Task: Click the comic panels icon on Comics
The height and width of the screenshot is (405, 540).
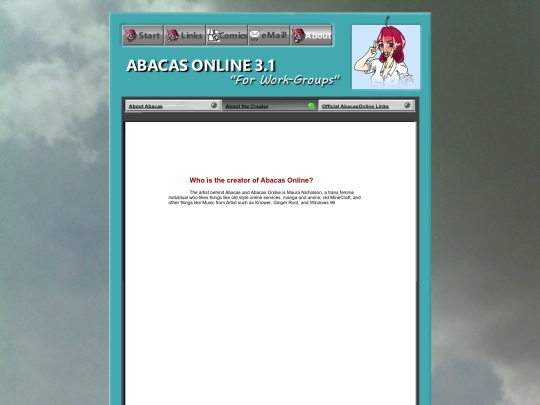Action: (214, 35)
